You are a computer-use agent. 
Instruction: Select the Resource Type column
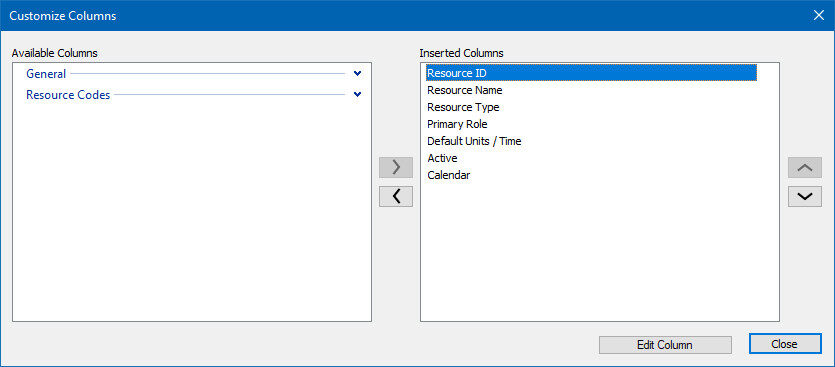coord(463,107)
